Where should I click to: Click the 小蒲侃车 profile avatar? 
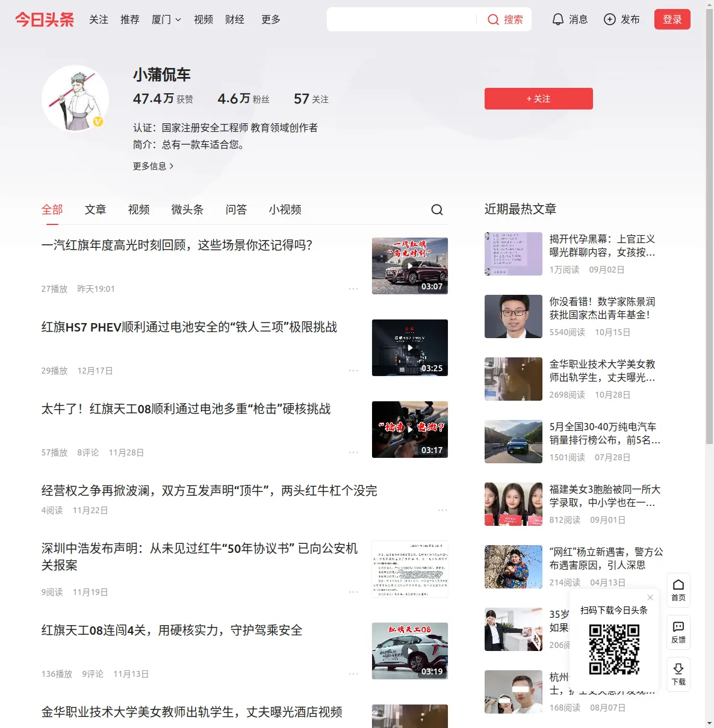click(75, 98)
